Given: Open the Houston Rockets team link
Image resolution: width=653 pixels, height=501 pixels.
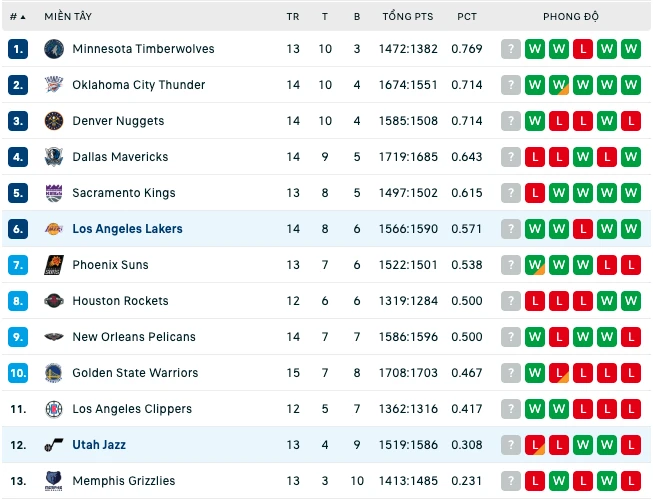Looking at the screenshot, I should (x=120, y=301).
